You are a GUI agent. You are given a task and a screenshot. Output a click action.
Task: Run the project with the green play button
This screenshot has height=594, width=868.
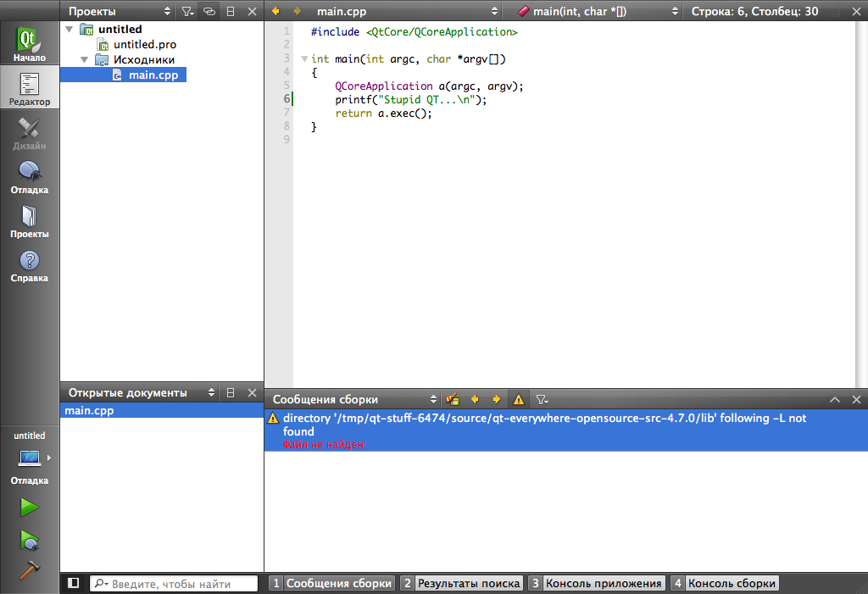coord(30,507)
